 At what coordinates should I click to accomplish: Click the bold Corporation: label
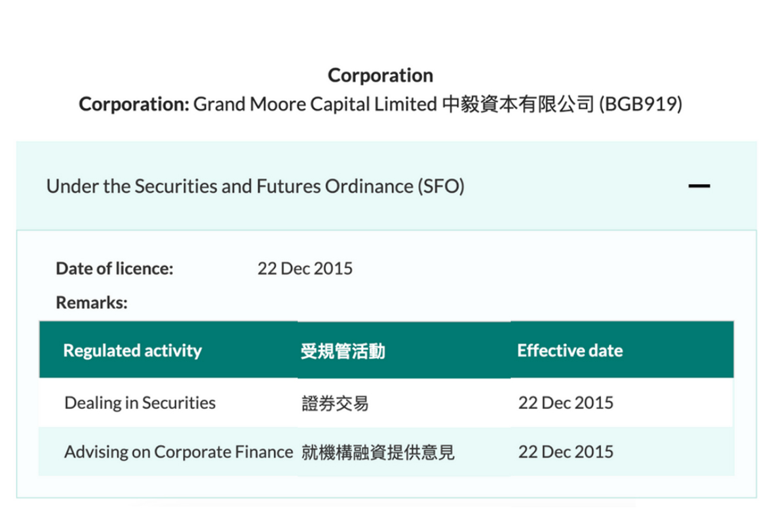pyautogui.click(x=134, y=104)
